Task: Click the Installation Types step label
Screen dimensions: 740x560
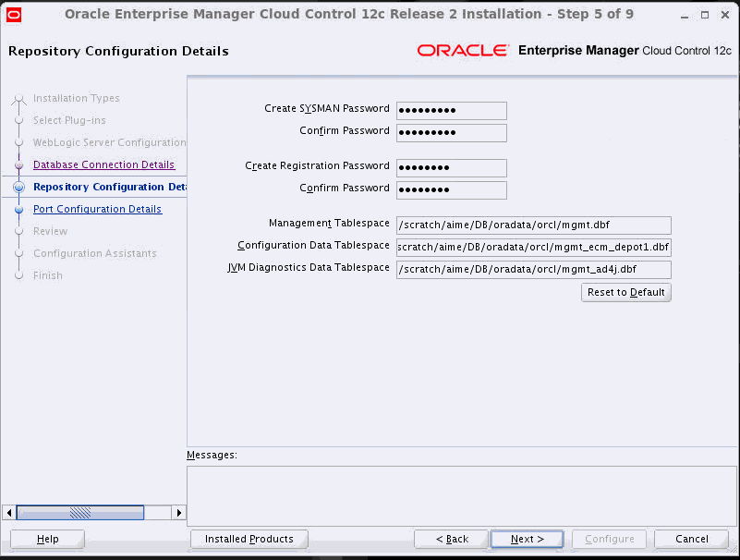Action: [x=77, y=98]
